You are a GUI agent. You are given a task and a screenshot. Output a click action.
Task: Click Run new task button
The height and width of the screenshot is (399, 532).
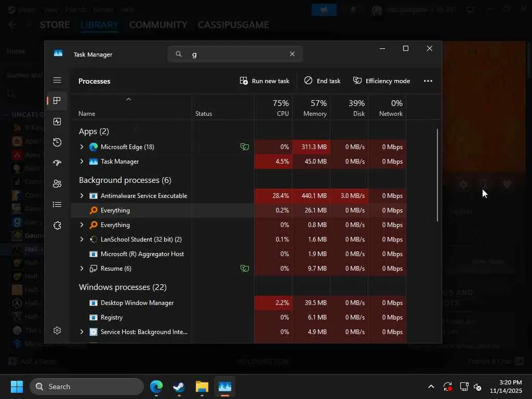tap(264, 81)
